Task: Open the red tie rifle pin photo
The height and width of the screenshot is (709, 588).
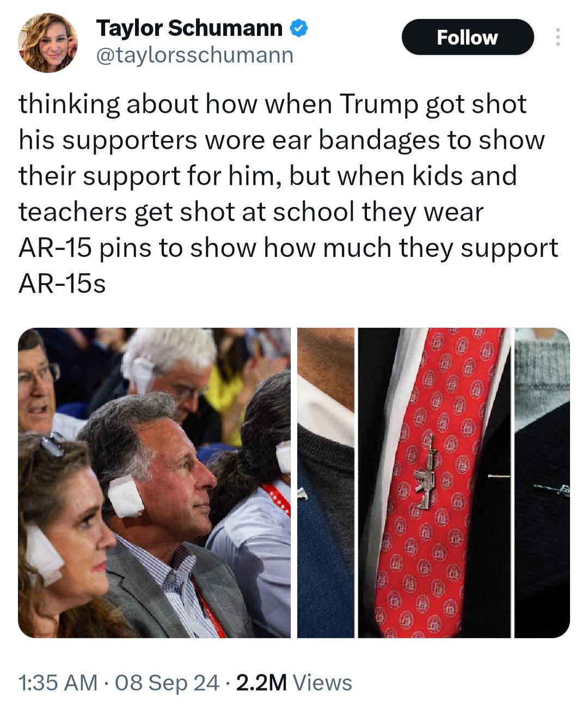Action: (434, 482)
